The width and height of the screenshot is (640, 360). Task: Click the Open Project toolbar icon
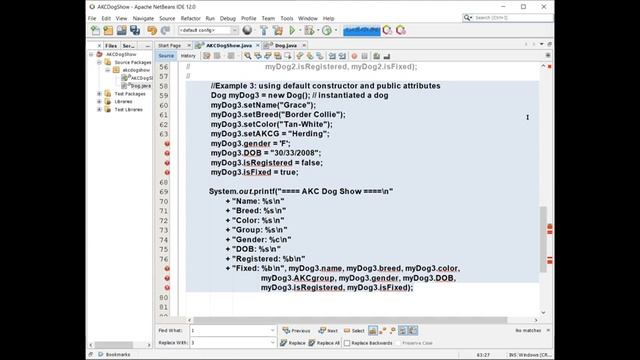tap(122, 30)
